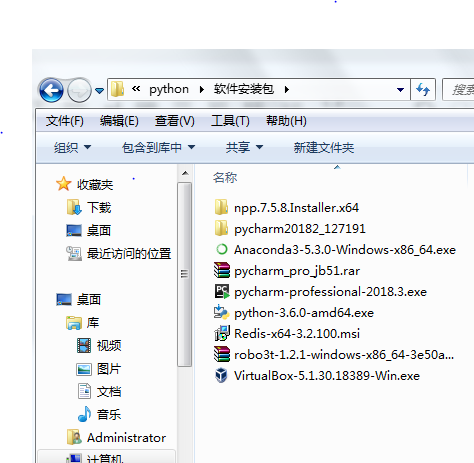Select the 软件安装包 breadcrumb
474x463 pixels.
(244, 89)
